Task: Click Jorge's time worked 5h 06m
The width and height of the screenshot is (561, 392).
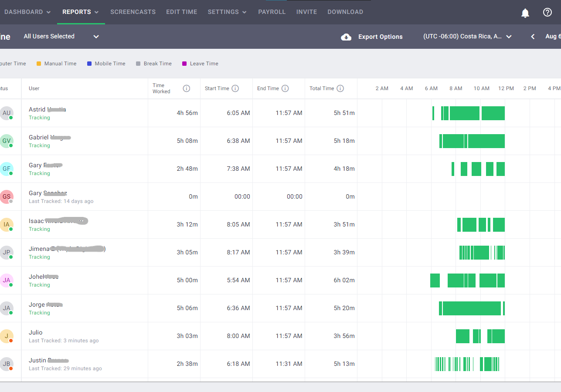Action: point(187,308)
